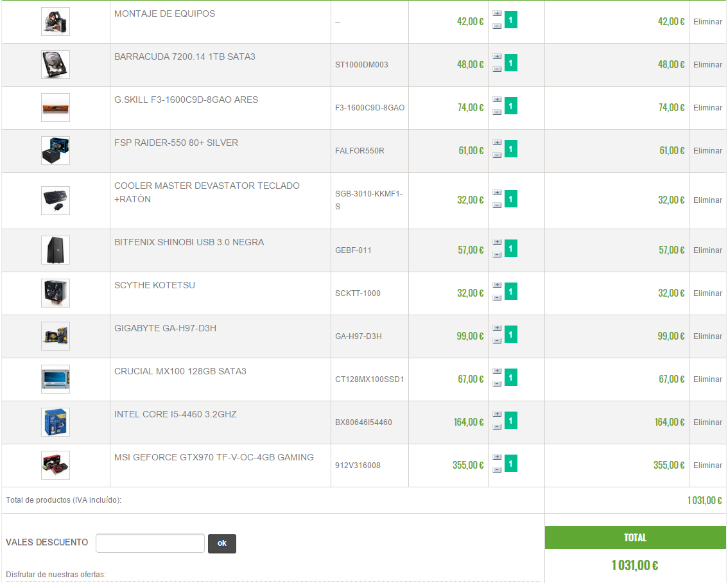Increase quantity of SCYTHE KOTETSU
This screenshot has width=728, height=583.
[497, 285]
